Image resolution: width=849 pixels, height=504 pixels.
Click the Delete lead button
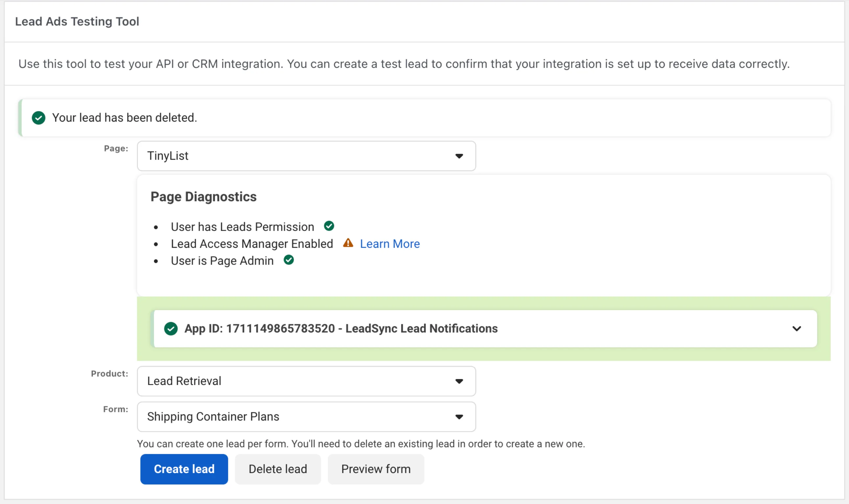pos(278,469)
